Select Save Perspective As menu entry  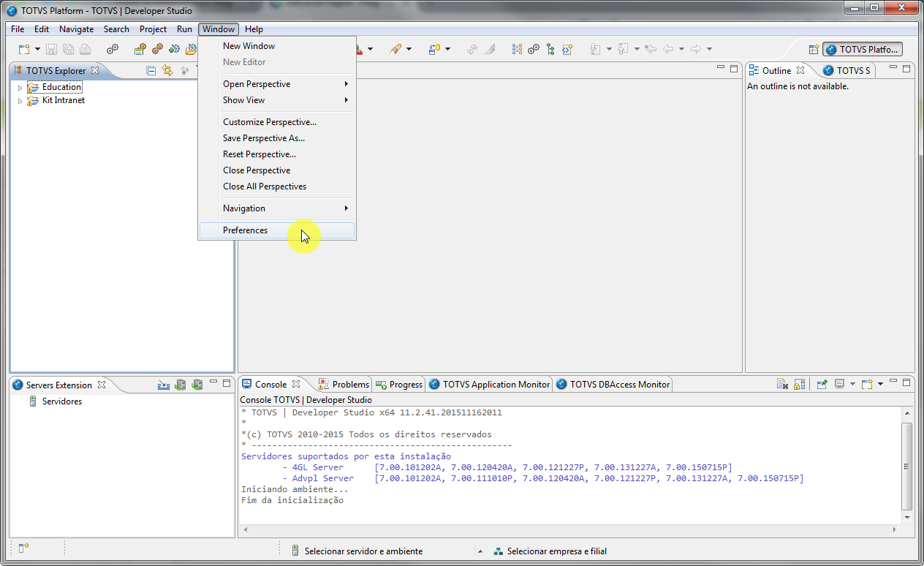click(277, 138)
